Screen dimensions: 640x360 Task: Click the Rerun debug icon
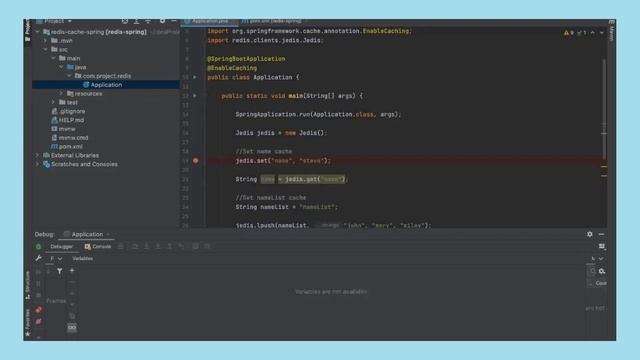click(x=38, y=247)
